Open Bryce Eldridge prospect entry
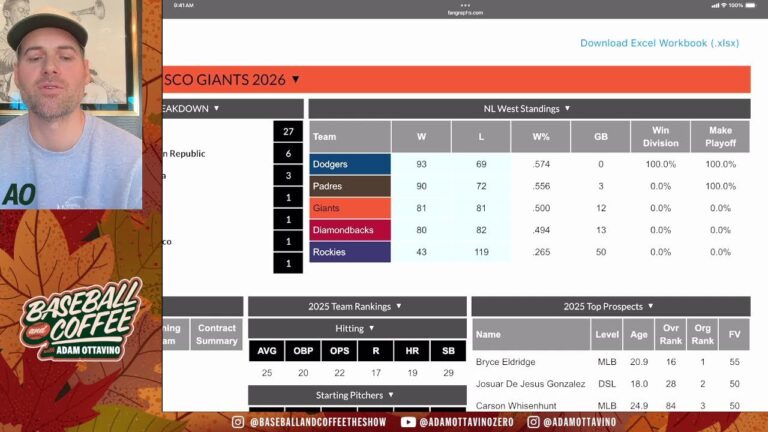 click(x=506, y=361)
